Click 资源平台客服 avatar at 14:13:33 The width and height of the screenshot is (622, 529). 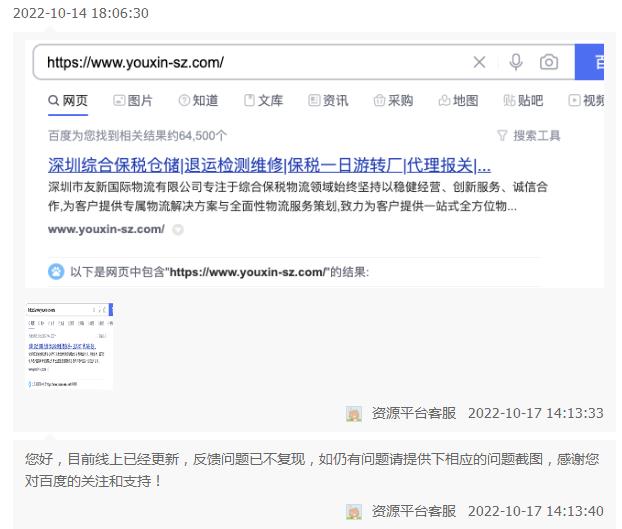pyautogui.click(x=353, y=414)
